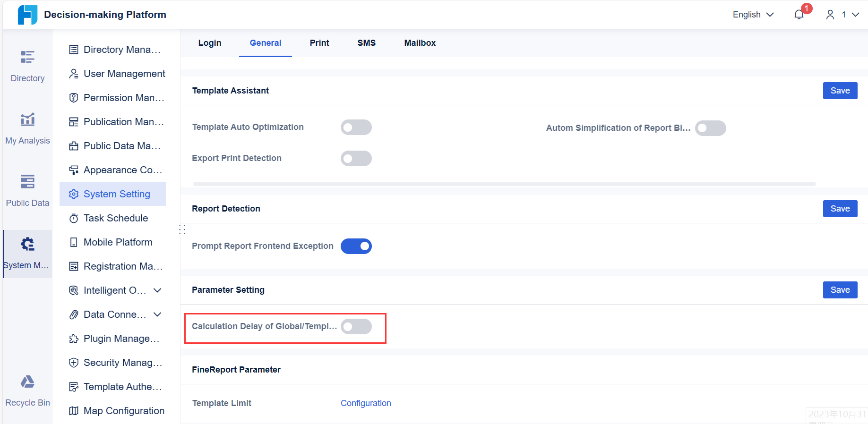
Task: Expand the Data Conne… menu chevron
Action: (158, 314)
